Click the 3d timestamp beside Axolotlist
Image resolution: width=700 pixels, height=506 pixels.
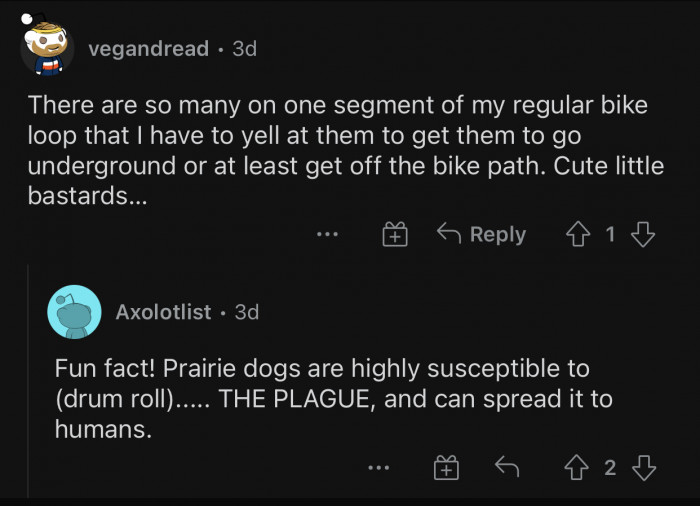246,312
